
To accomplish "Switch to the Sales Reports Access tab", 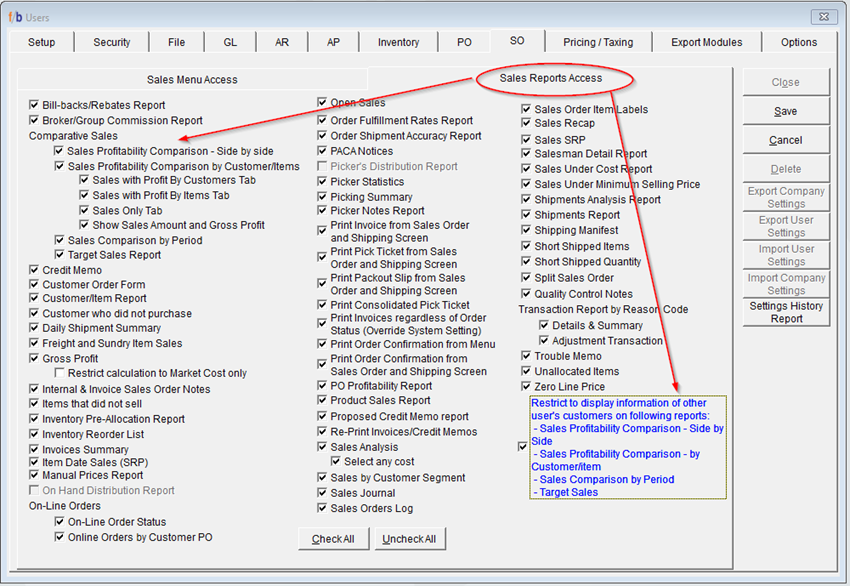I will [552, 79].
